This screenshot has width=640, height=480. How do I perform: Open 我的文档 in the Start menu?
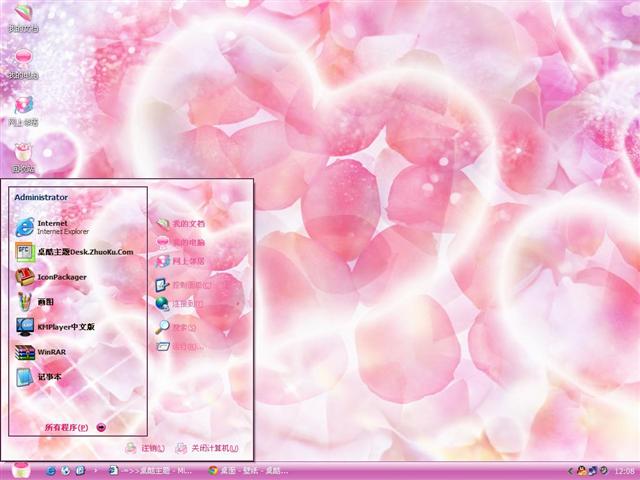coord(180,224)
